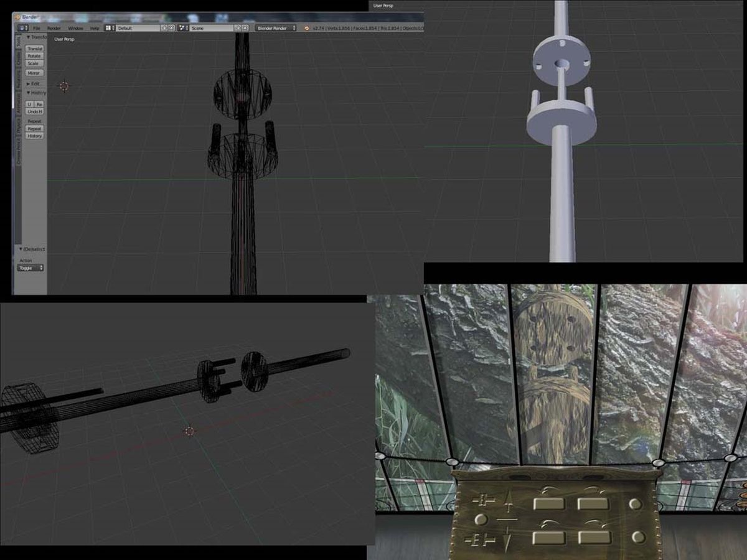747x560 pixels.
Task: Push the top-left rectangular button on brass console
Action: coord(550,503)
